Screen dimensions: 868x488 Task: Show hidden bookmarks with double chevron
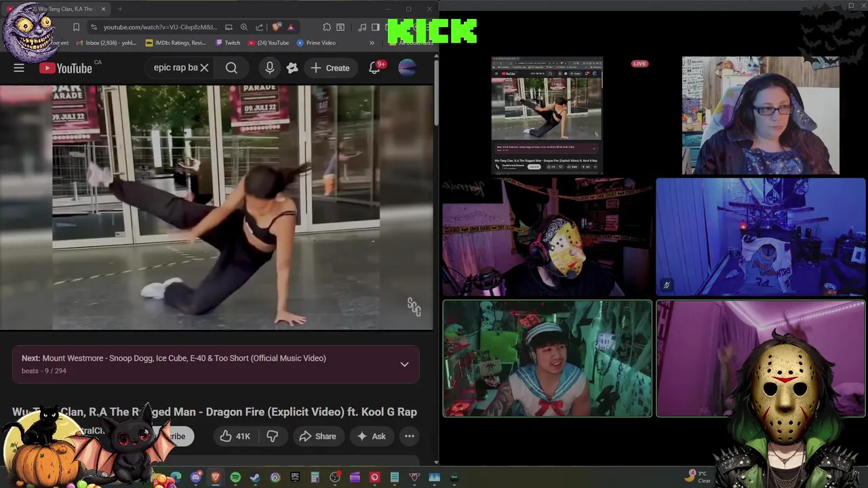pyautogui.click(x=372, y=43)
